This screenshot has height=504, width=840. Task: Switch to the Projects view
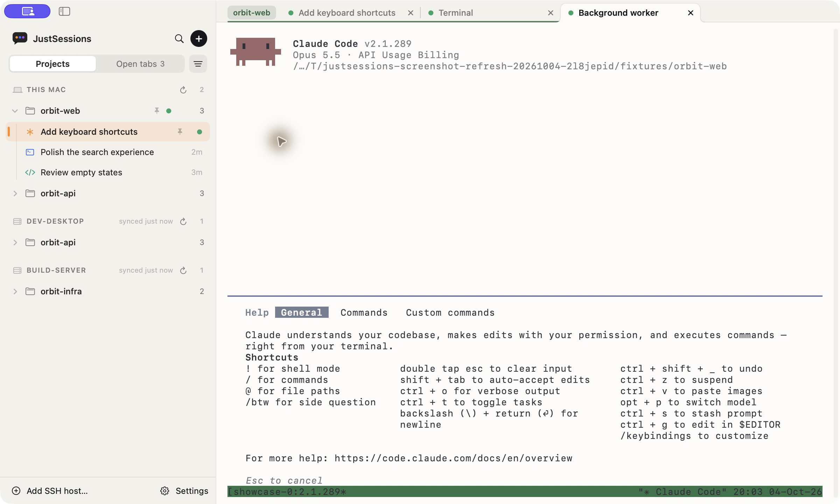[x=52, y=64]
